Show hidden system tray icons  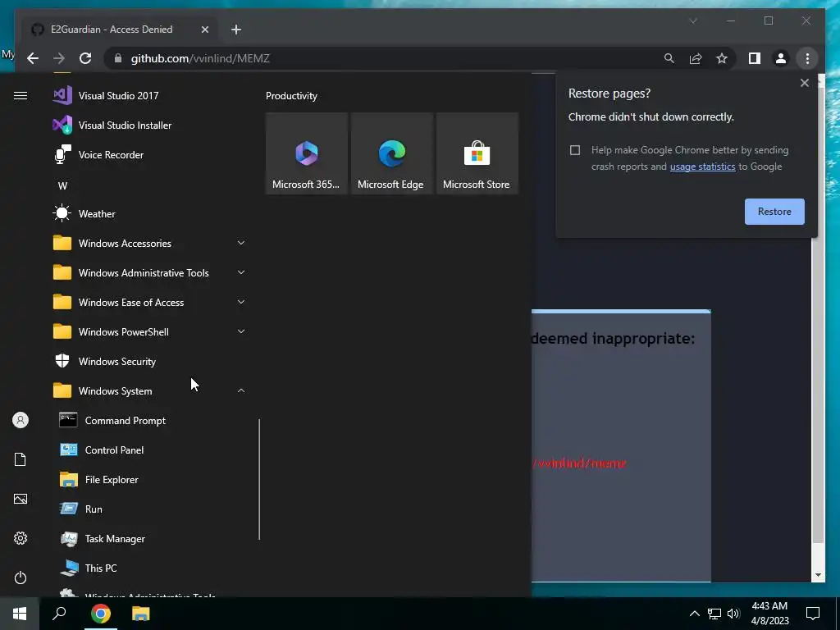(694, 614)
